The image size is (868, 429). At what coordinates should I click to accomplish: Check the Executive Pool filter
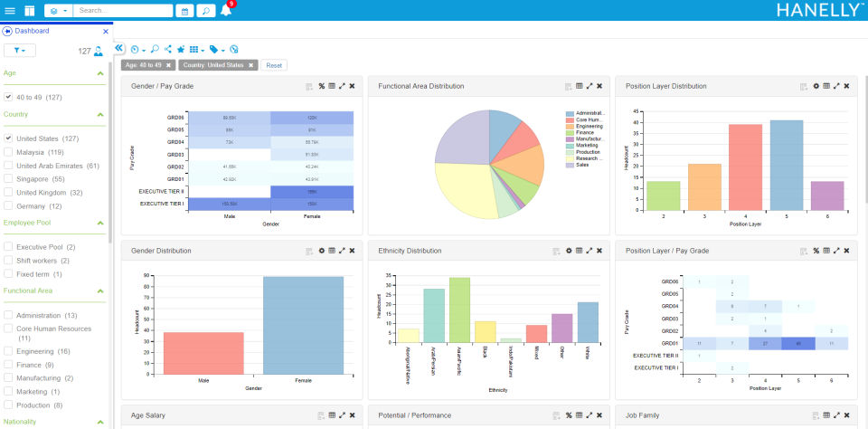tap(8, 247)
